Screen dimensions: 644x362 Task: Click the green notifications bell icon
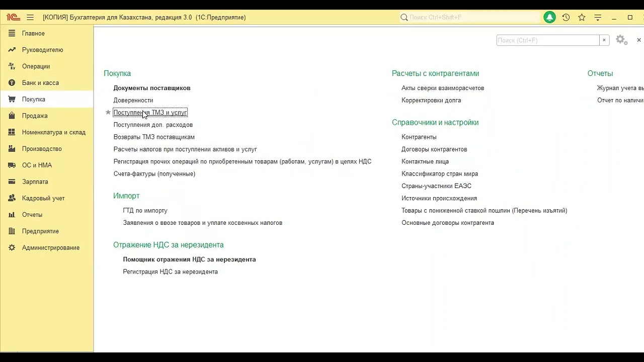tap(549, 17)
